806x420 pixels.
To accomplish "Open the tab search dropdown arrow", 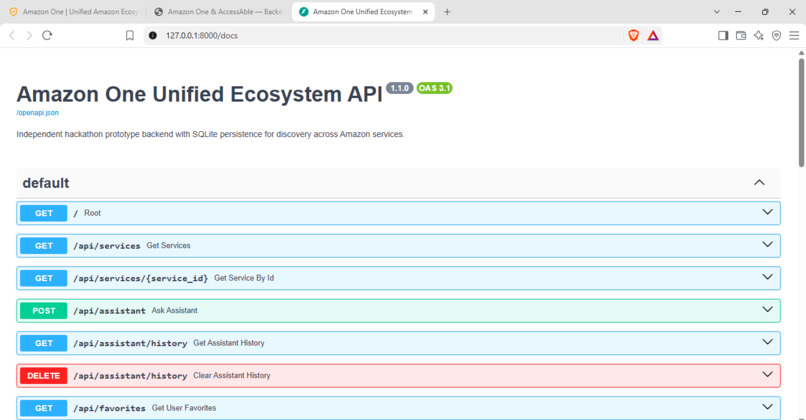I will tap(717, 12).
